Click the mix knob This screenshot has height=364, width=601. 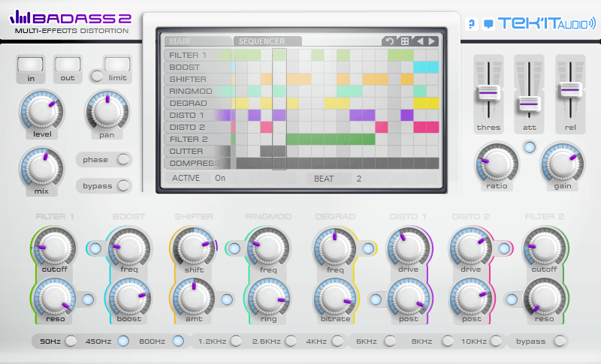click(x=42, y=168)
